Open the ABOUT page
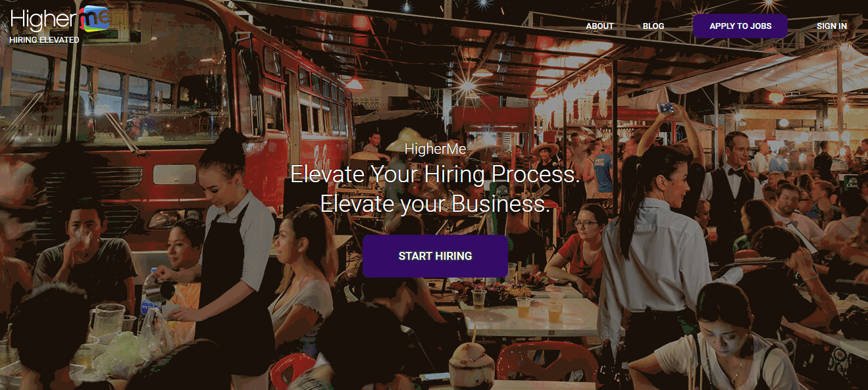 coord(600,26)
